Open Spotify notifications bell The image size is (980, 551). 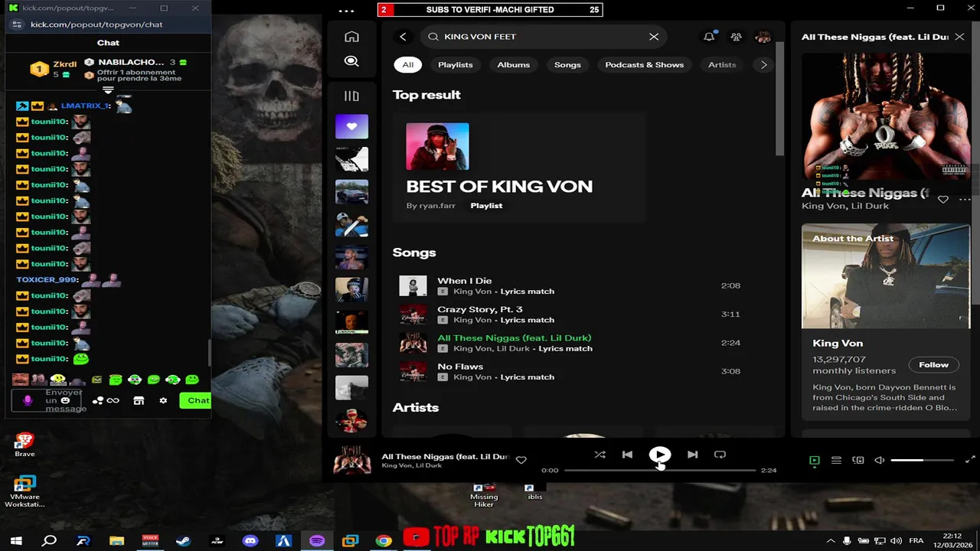(709, 37)
